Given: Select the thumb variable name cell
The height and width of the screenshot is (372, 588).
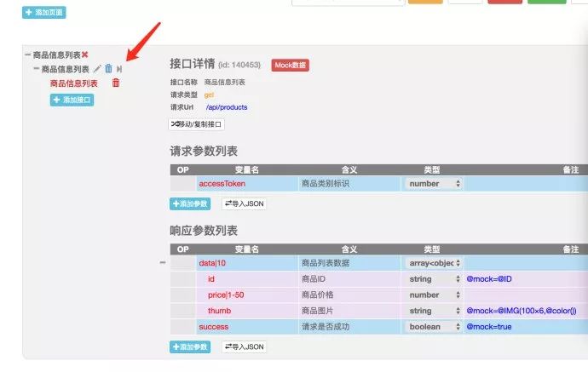Looking at the screenshot, I should [247, 311].
